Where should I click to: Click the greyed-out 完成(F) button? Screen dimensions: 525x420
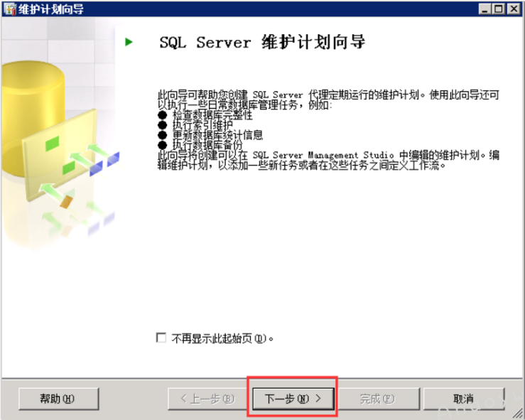(x=377, y=399)
